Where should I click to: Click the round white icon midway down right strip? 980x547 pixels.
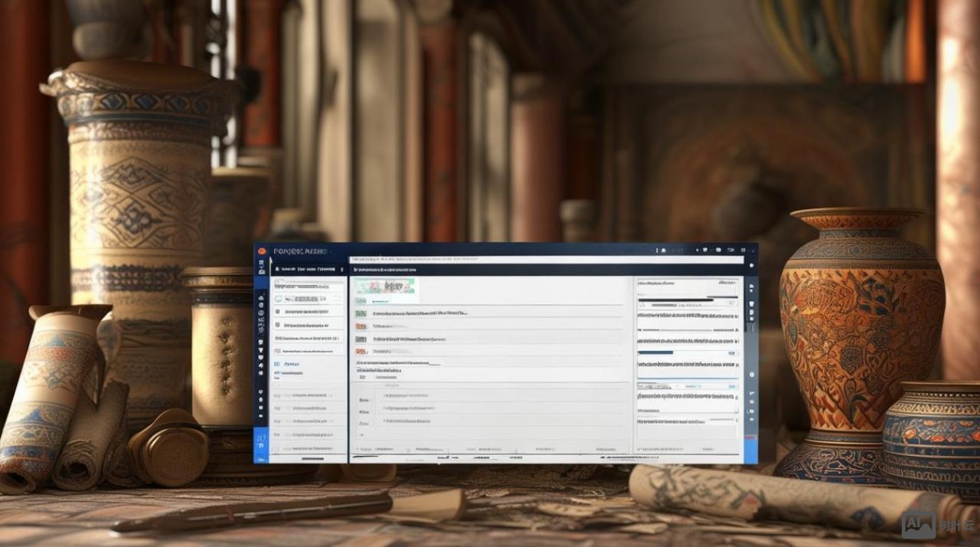tap(751, 375)
